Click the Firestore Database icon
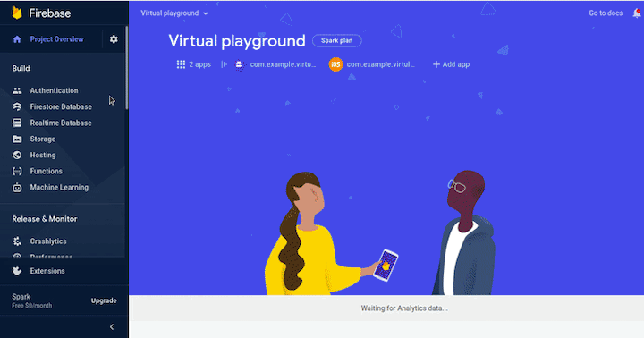This screenshot has width=644, height=338. [17, 106]
